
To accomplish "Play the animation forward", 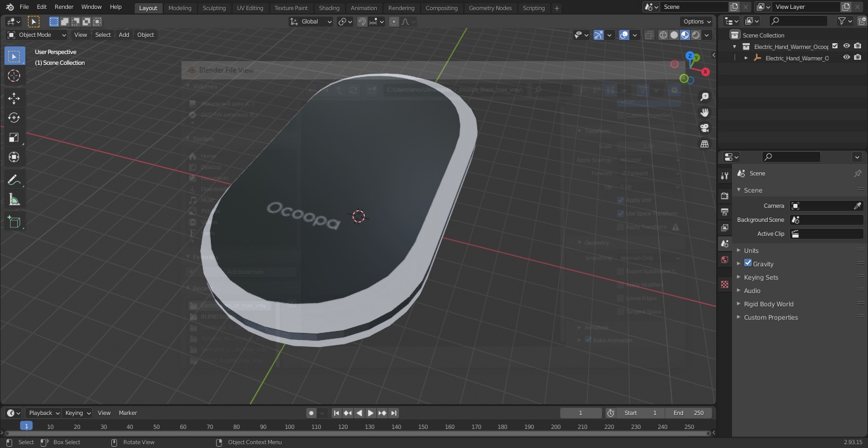I will 370,413.
